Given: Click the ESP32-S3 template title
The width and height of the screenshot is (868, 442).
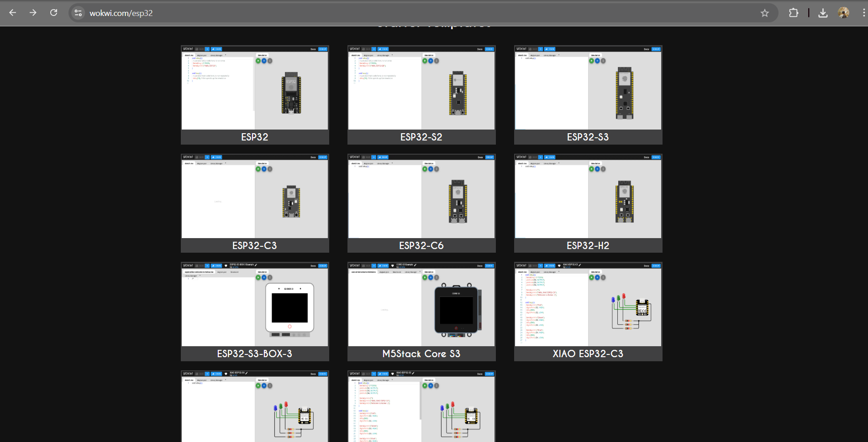Looking at the screenshot, I should coord(588,137).
